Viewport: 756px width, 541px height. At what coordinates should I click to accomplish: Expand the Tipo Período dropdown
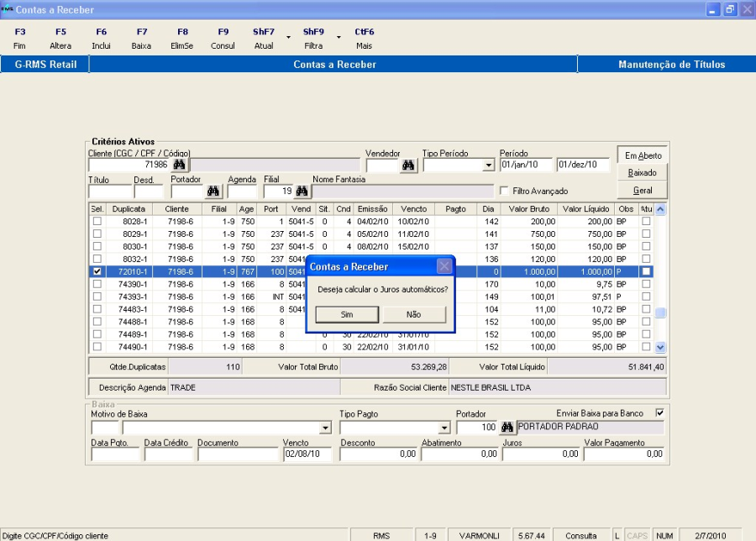(x=489, y=165)
